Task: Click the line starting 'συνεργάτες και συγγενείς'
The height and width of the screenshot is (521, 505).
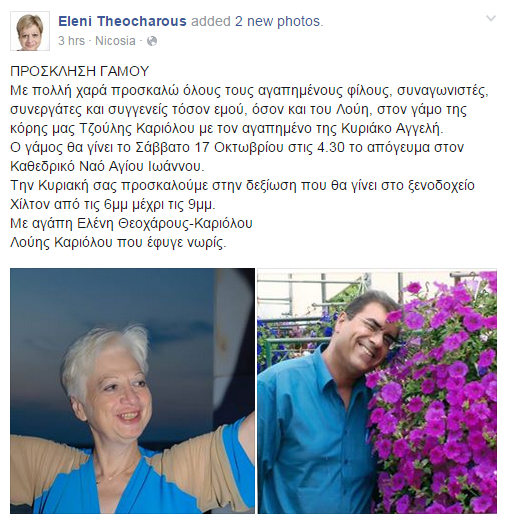Action: coord(238,110)
